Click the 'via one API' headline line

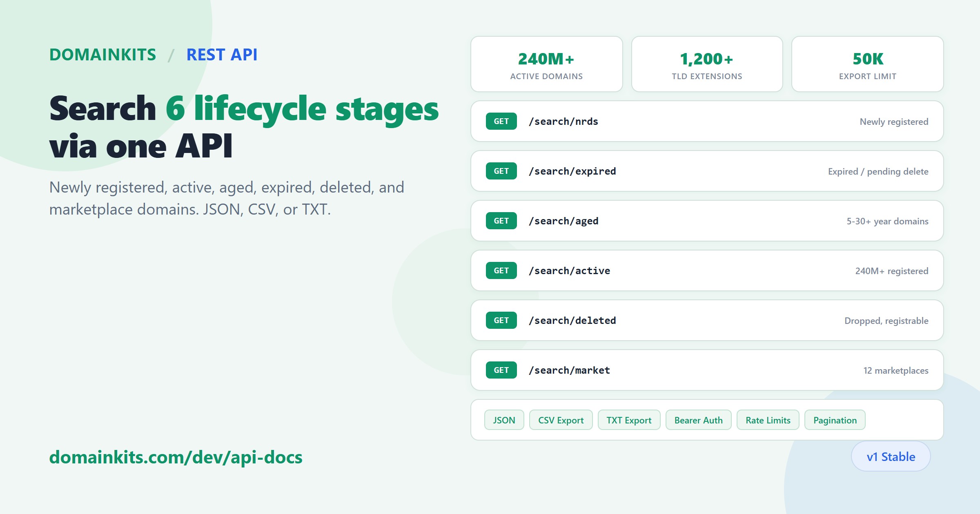click(x=141, y=146)
